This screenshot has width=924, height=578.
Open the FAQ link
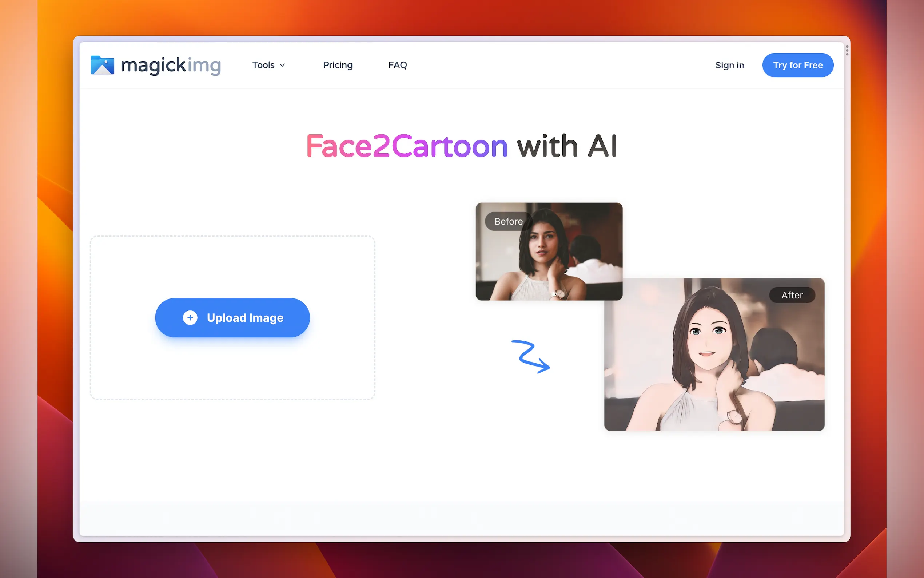pos(398,65)
